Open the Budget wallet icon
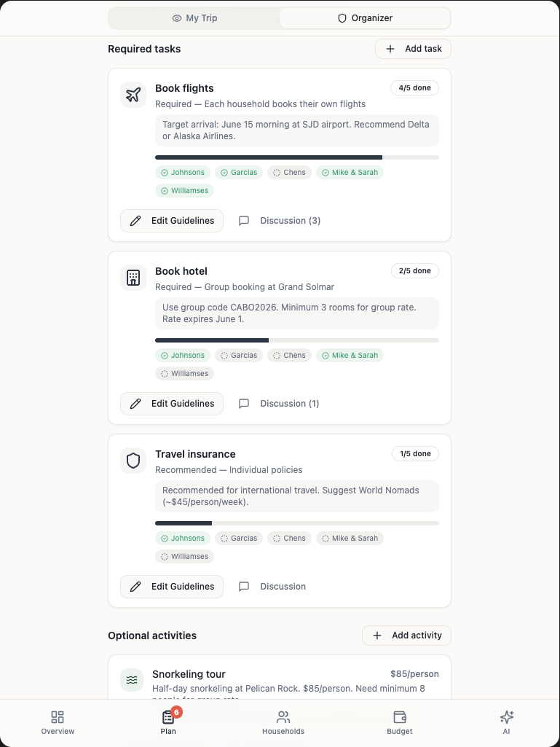This screenshot has height=747, width=560. (399, 717)
